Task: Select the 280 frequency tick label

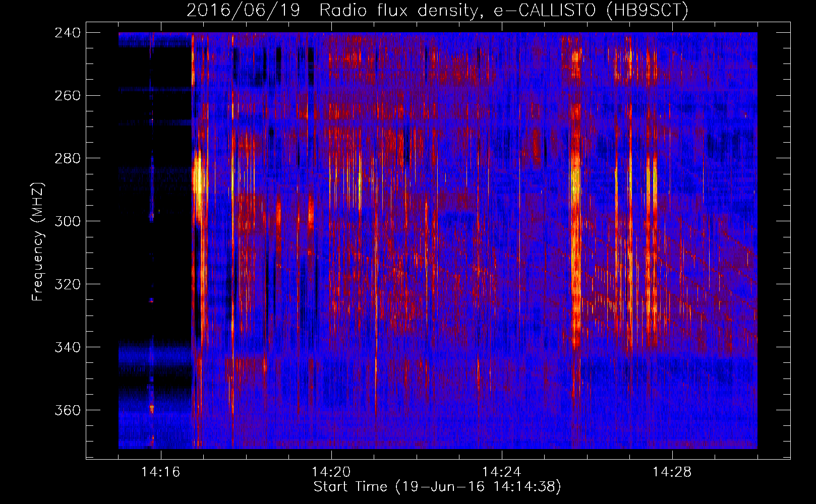Action: click(68, 159)
